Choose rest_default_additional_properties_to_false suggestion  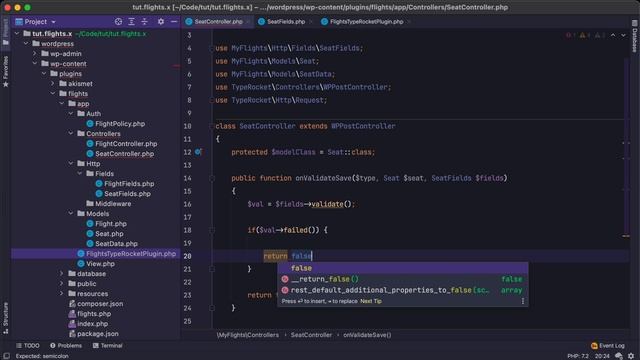(403, 290)
